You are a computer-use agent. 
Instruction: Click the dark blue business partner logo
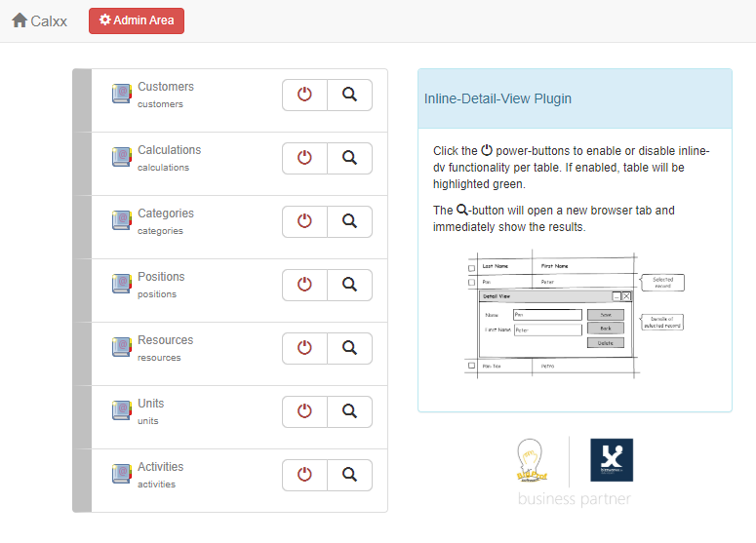[612, 460]
